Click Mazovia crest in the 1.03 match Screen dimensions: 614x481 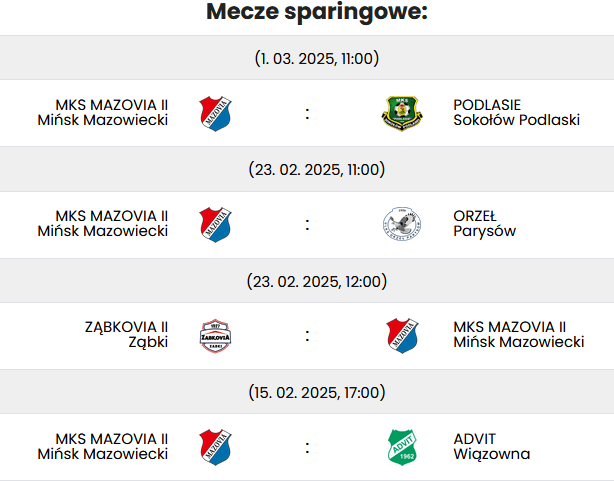point(215,114)
